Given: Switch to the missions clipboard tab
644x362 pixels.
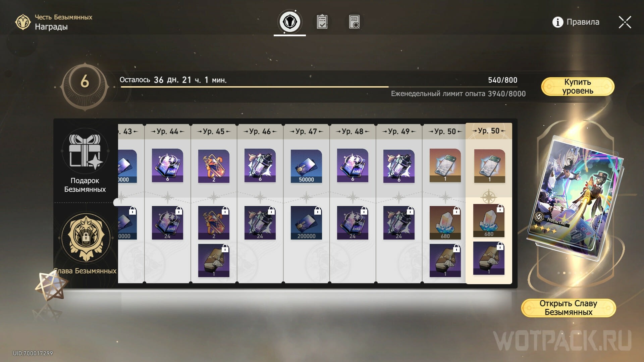Looking at the screenshot, I should click(x=322, y=22).
